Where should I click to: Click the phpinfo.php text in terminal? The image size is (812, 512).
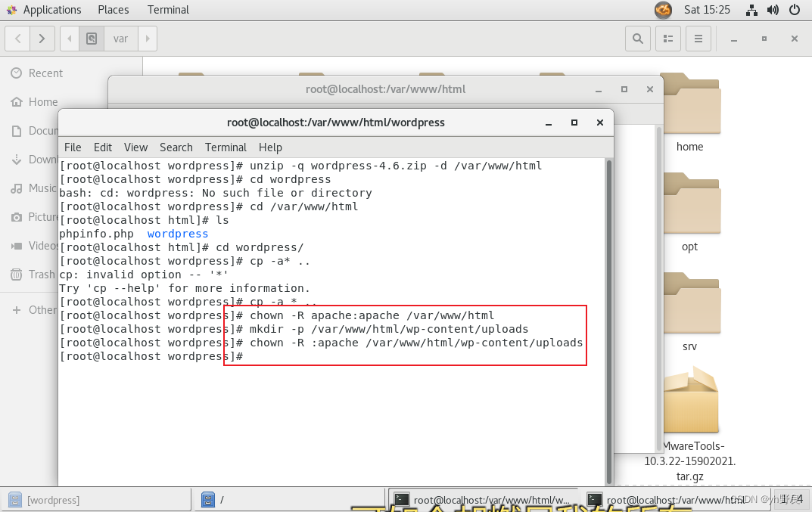click(96, 234)
